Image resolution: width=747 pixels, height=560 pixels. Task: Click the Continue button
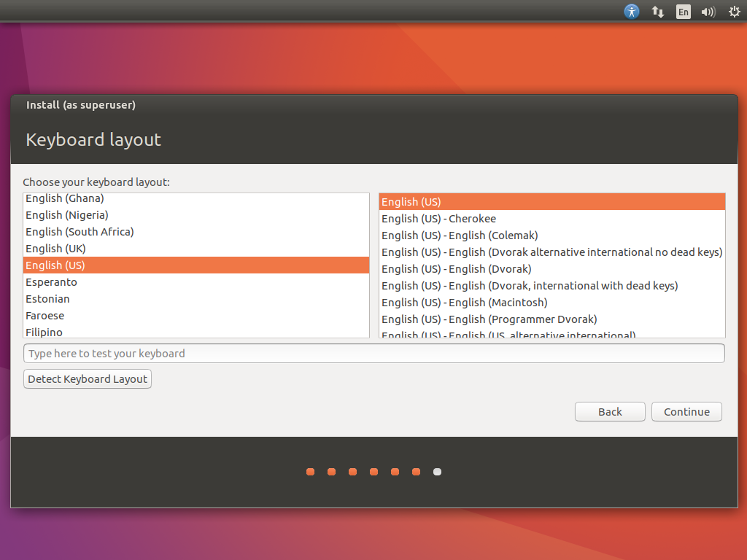click(x=686, y=412)
